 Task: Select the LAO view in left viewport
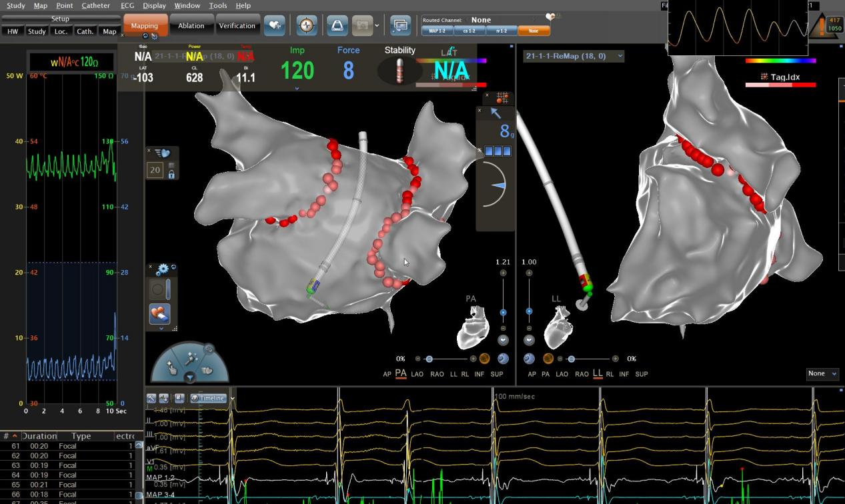[417, 374]
